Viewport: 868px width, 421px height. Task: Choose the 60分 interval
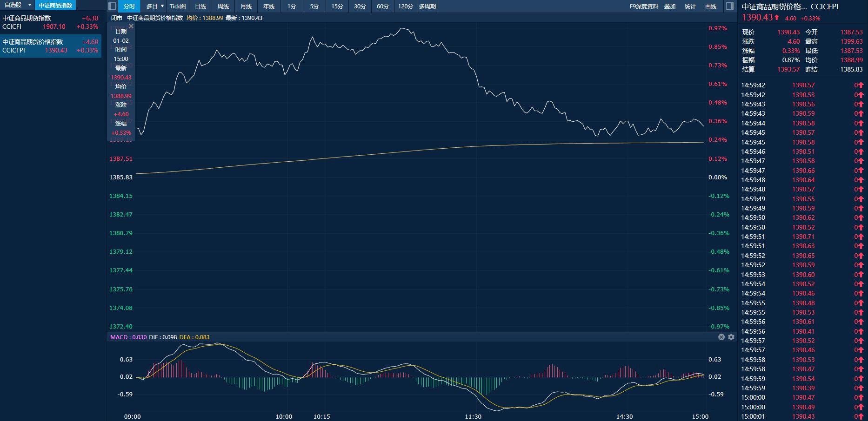click(382, 6)
